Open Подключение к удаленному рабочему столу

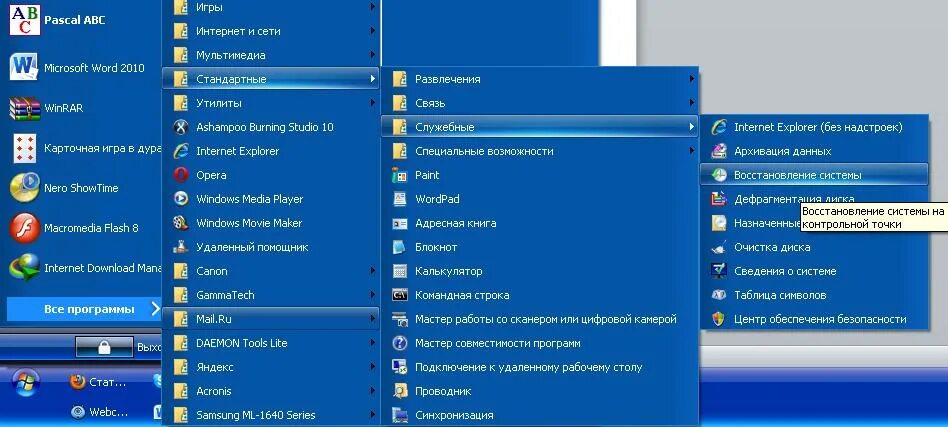click(540, 367)
